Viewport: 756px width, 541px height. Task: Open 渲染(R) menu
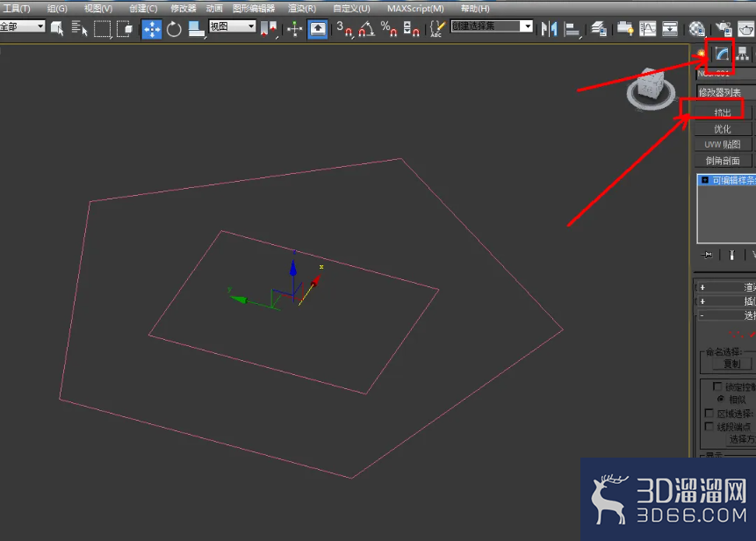(302, 9)
